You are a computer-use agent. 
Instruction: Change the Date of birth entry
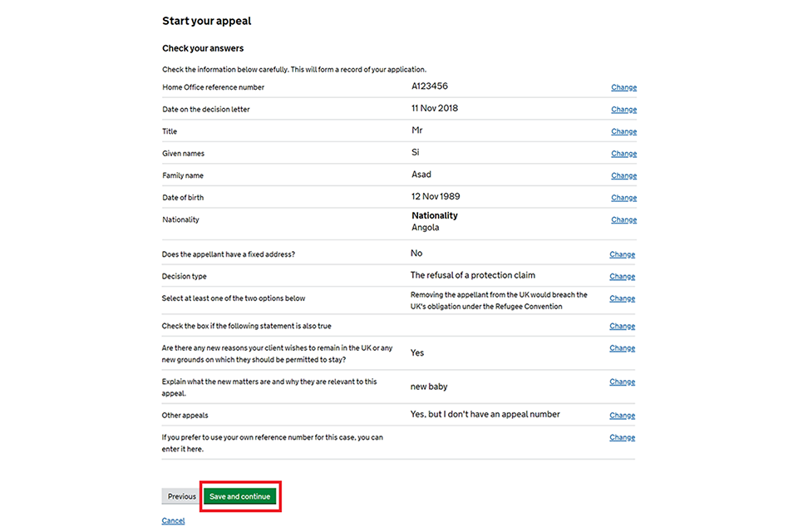623,198
